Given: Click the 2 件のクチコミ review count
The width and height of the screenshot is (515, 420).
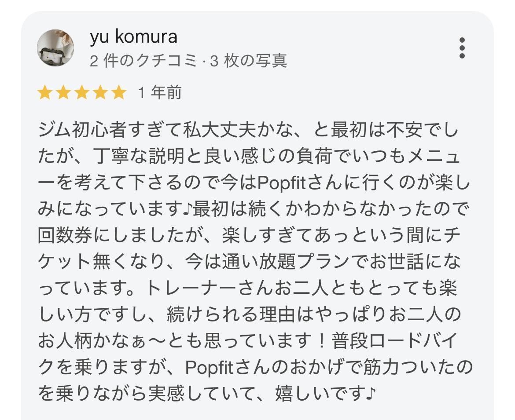Looking at the screenshot, I should click(x=143, y=61).
